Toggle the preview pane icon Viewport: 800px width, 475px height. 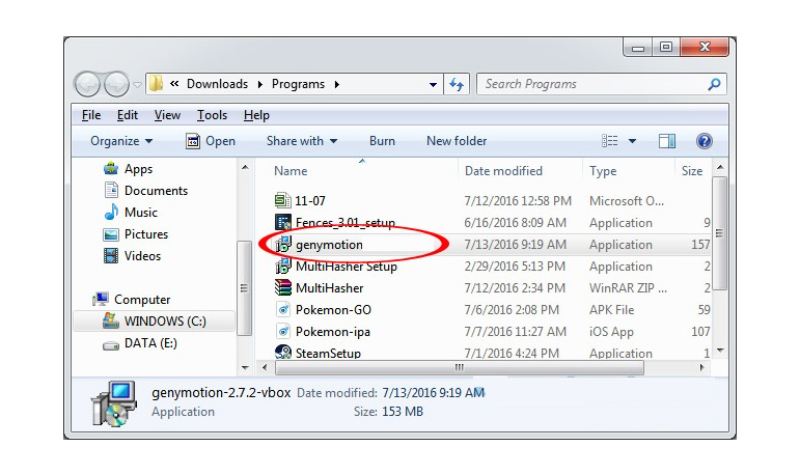point(668,141)
